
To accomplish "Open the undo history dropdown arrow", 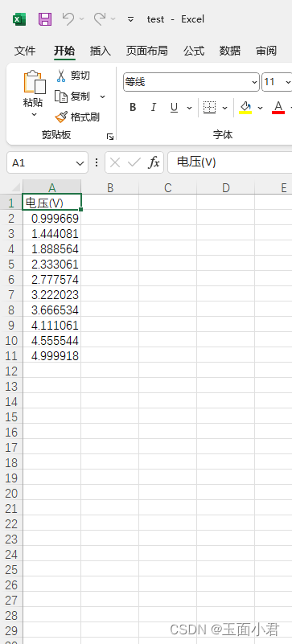I will click(81, 18).
